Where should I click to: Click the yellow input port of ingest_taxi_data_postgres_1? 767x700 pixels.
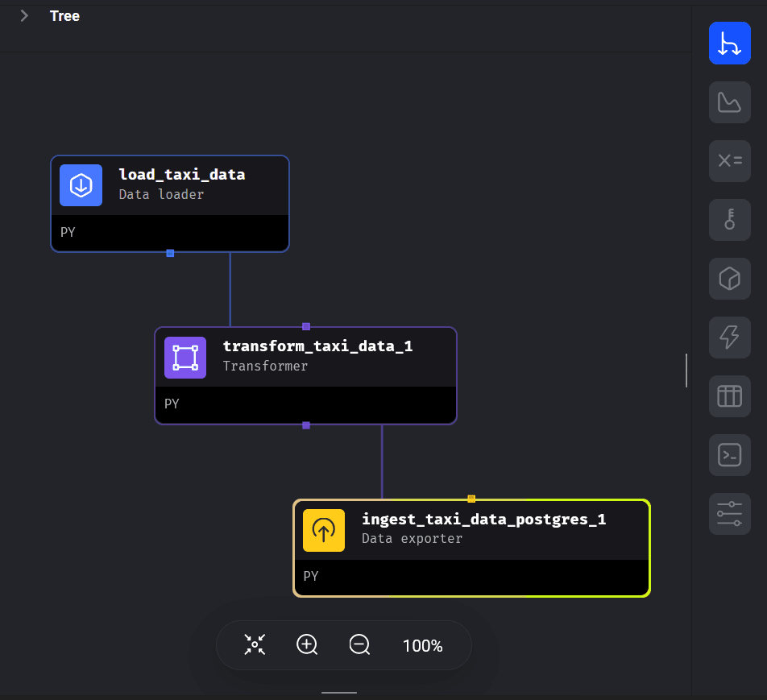pos(471,499)
